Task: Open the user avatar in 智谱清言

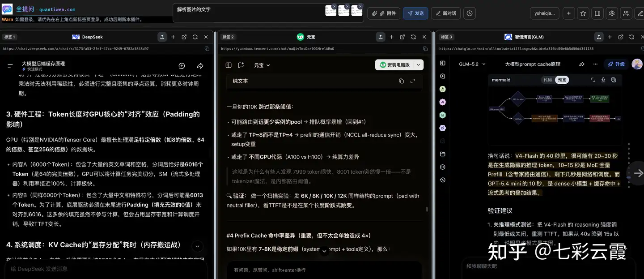Action: (x=637, y=64)
